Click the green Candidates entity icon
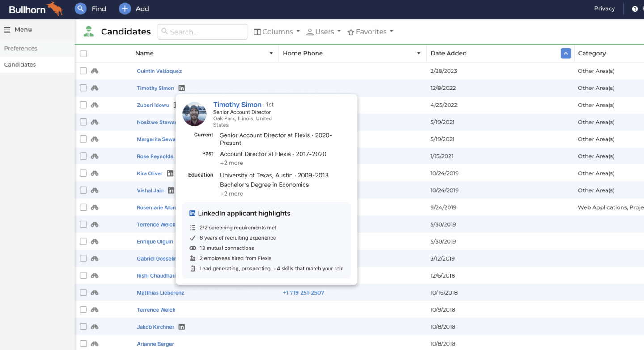 89,31
